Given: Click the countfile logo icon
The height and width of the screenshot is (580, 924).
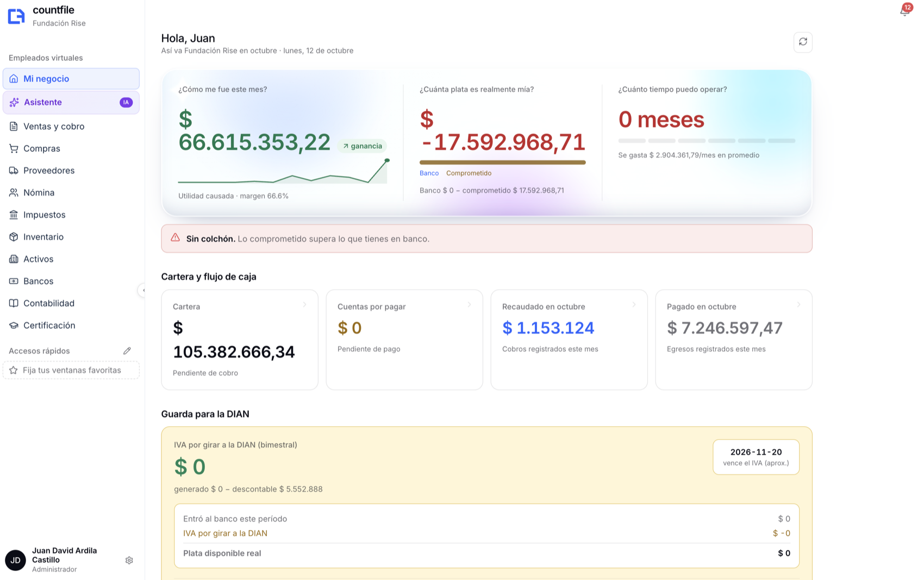Looking at the screenshot, I should (x=16, y=16).
